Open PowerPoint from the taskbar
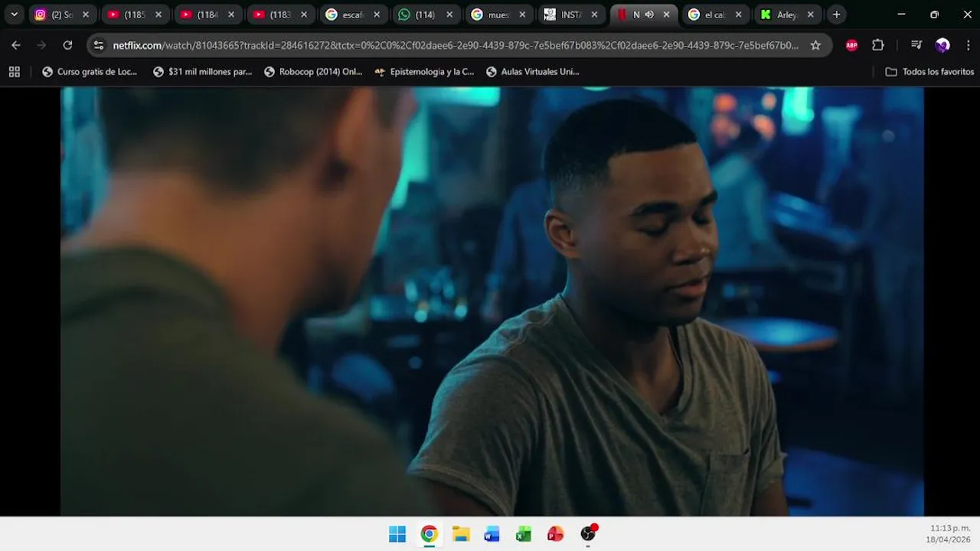The image size is (980, 551). tap(556, 534)
